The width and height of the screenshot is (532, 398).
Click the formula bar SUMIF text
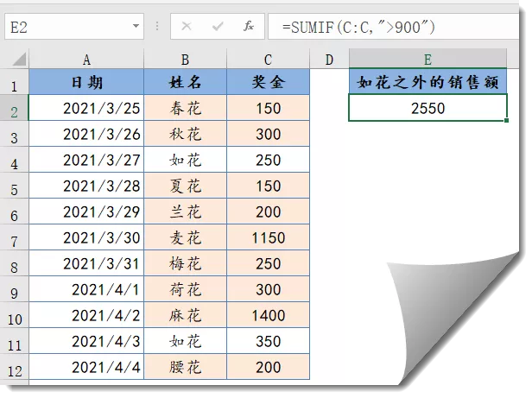click(x=358, y=27)
